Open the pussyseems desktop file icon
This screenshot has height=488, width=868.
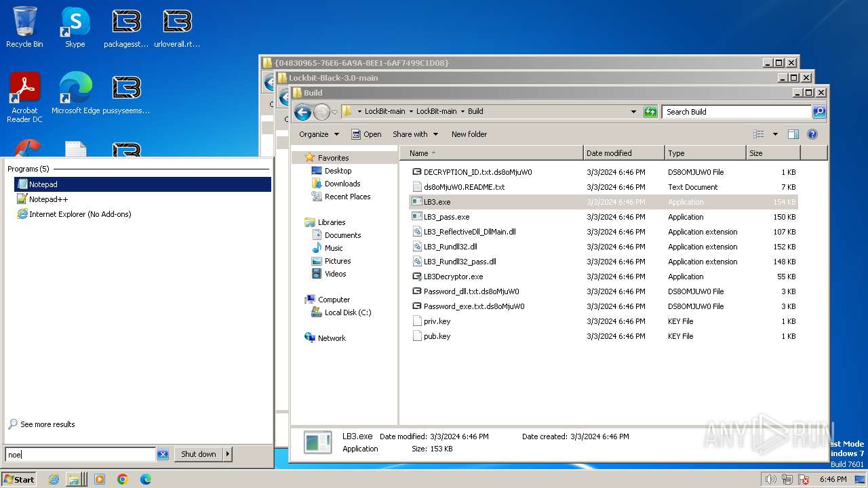126,93
